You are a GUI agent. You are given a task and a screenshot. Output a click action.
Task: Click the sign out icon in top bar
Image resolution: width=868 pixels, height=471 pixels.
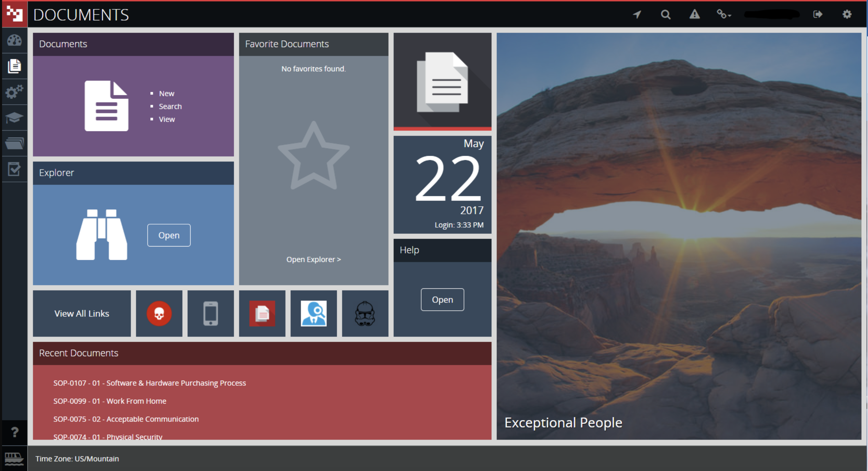818,14
